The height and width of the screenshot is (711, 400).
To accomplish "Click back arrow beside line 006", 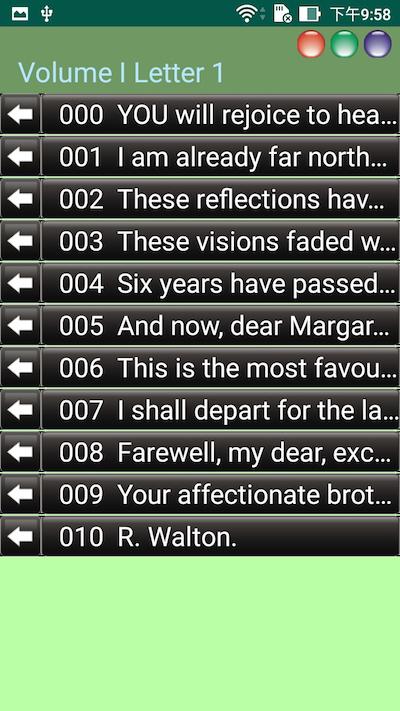I will tap(20, 368).
